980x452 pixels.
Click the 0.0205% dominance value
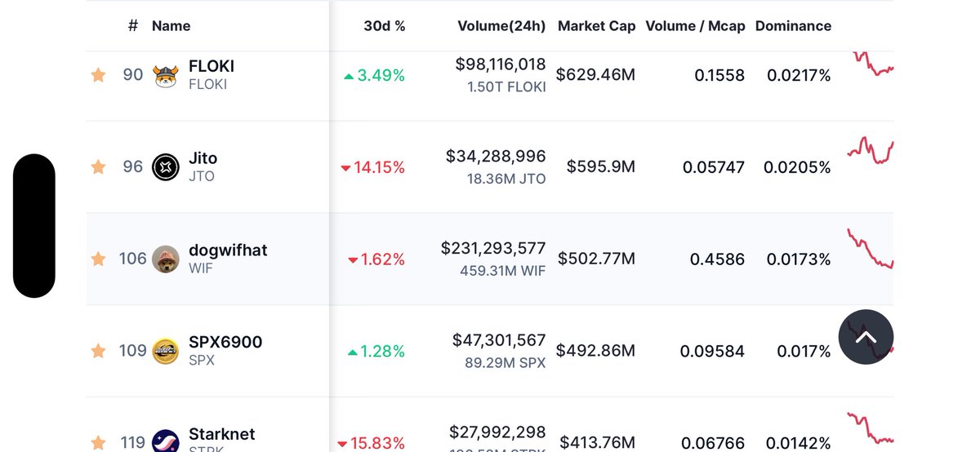[797, 167]
